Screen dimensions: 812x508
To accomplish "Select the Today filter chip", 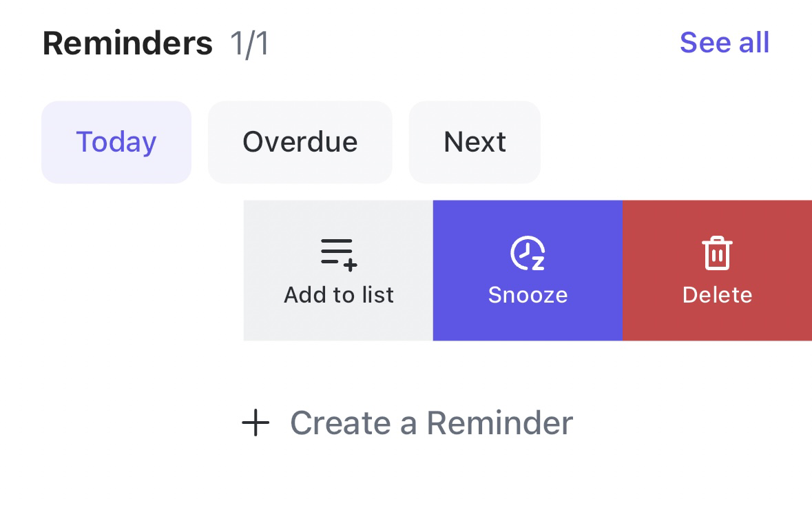I will [x=116, y=142].
